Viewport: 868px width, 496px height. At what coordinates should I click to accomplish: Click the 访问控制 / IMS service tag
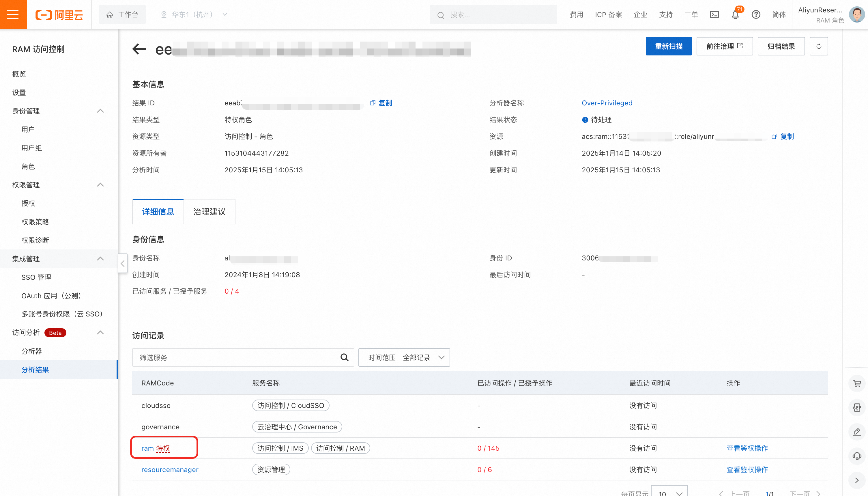coord(280,448)
